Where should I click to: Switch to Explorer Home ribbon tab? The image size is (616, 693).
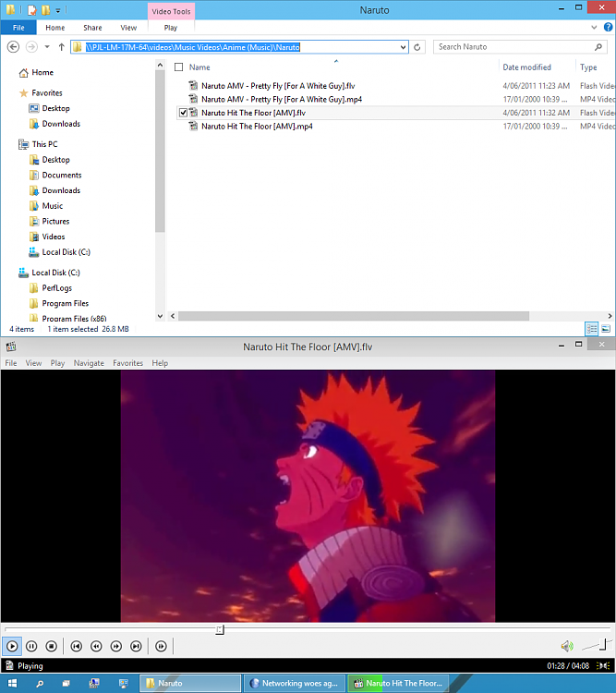tap(55, 28)
